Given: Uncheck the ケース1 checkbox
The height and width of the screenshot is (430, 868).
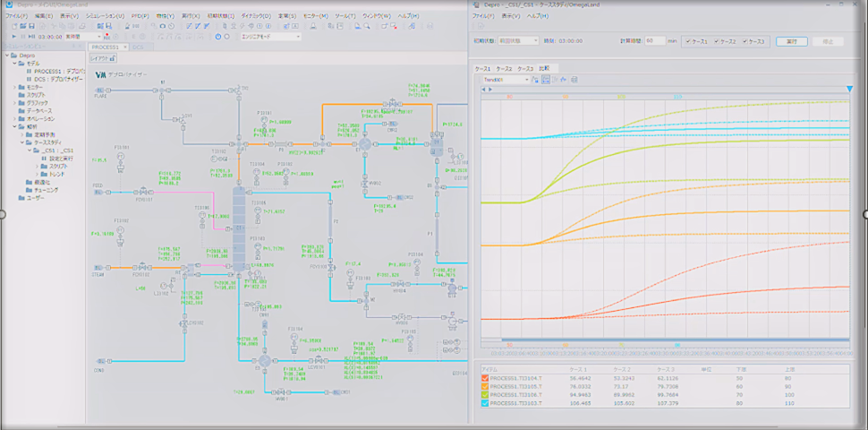Looking at the screenshot, I should (x=687, y=41).
